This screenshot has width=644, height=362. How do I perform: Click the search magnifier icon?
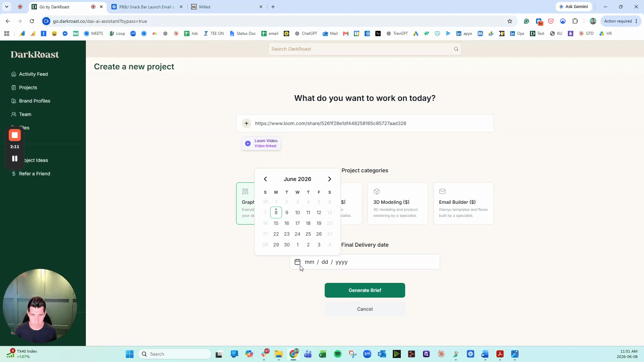click(x=456, y=49)
